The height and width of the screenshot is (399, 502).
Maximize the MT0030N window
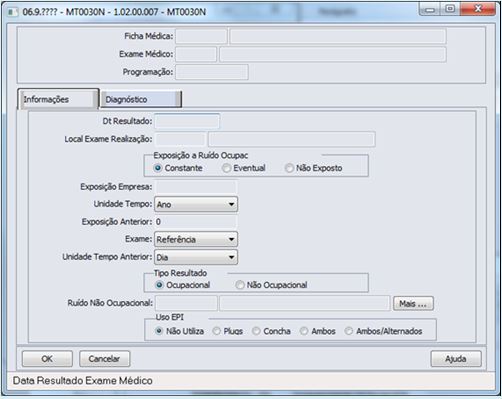(450, 10)
